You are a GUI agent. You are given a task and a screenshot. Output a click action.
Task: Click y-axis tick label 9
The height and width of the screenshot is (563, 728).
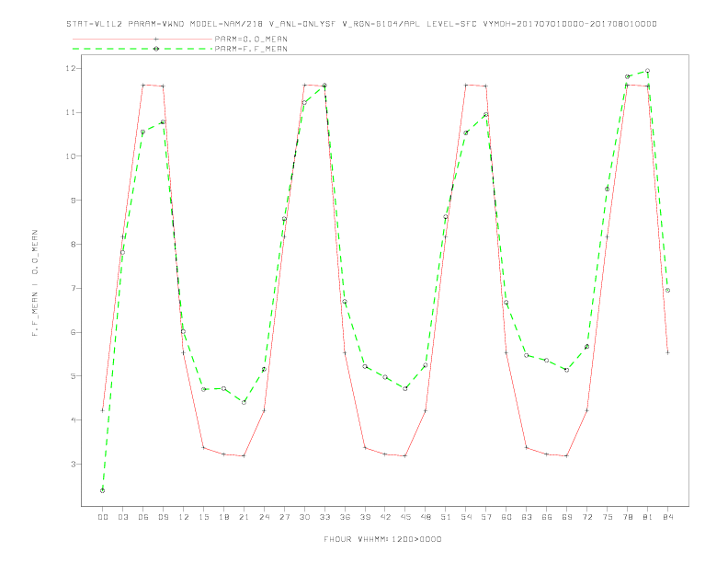pyautogui.click(x=74, y=201)
